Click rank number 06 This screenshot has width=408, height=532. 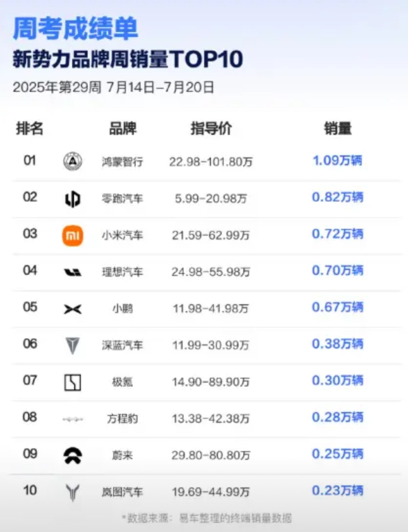(x=30, y=343)
